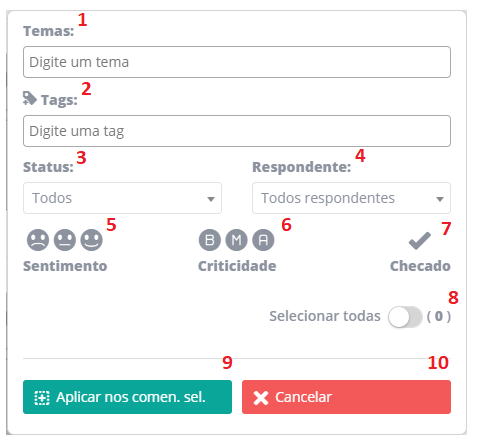Choose the A high criticality icon
Screen dimensions: 481x441
[263, 240]
